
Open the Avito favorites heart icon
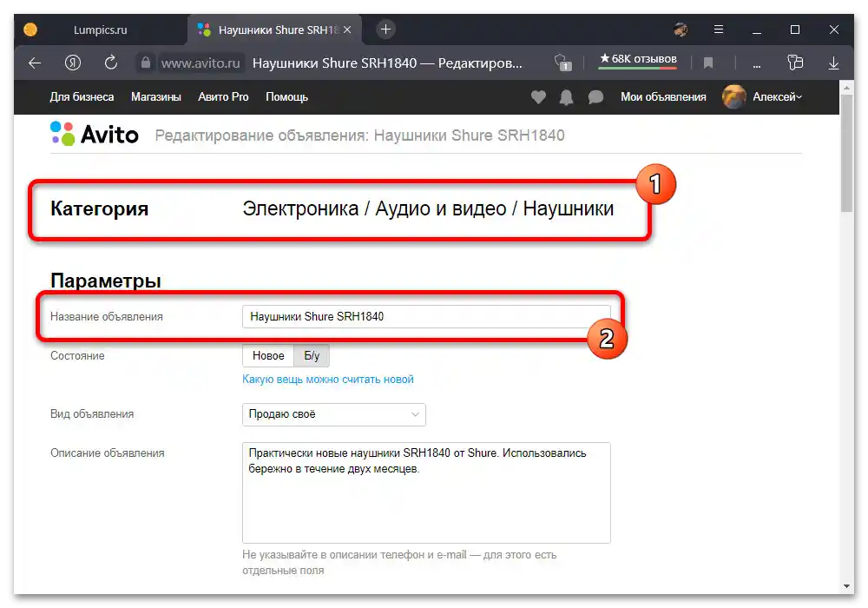coord(538,97)
